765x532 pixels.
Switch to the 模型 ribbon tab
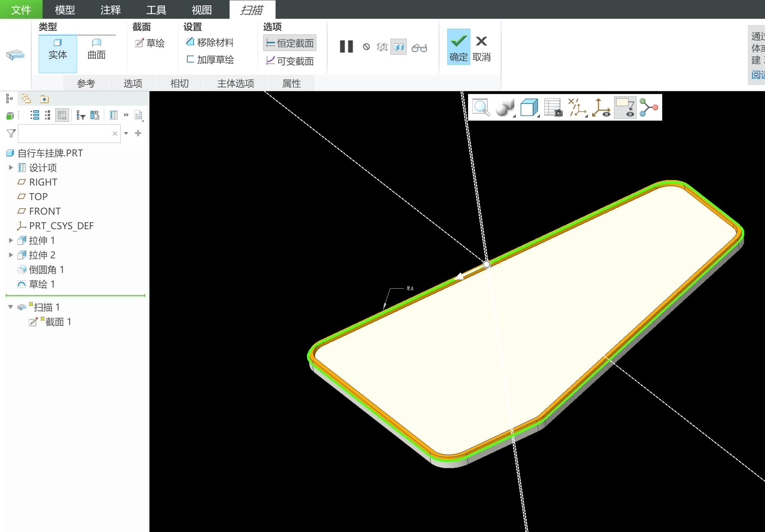coord(65,10)
